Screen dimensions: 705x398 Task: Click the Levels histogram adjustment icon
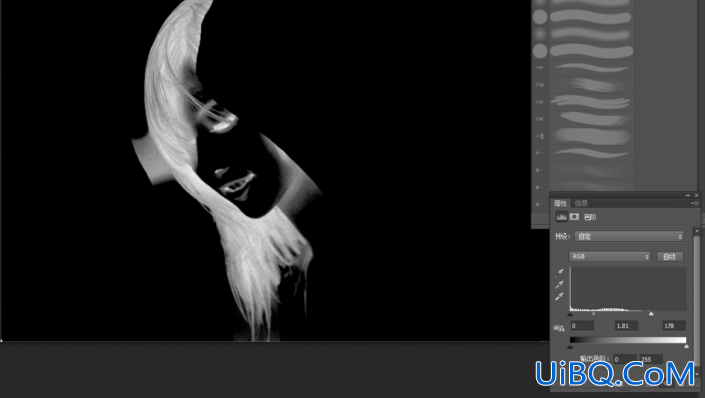[561, 217]
